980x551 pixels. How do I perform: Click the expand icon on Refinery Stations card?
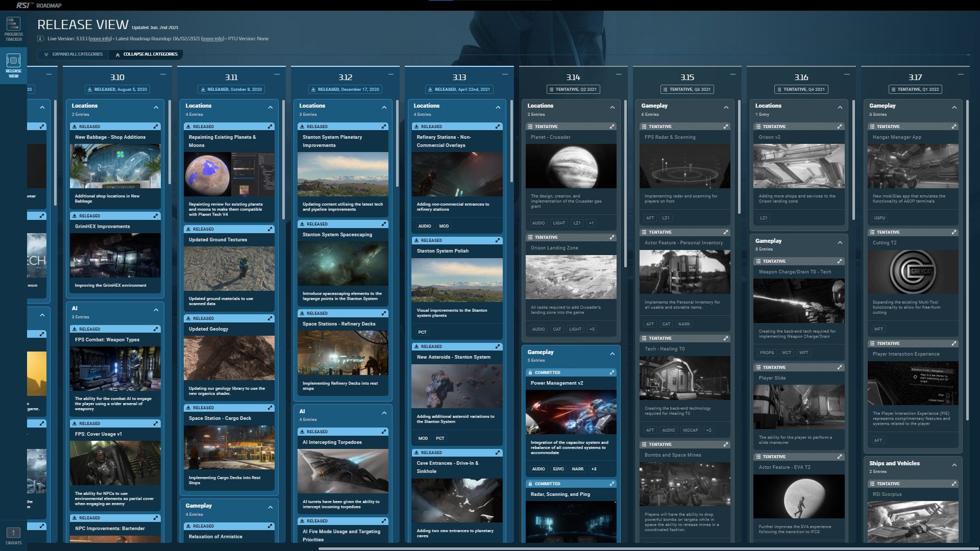498,127
